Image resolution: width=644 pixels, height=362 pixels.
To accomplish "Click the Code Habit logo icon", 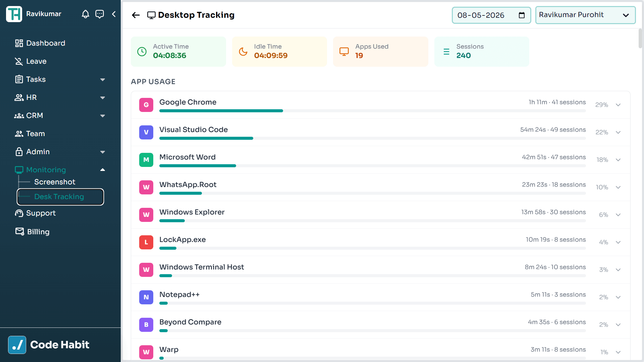I will (17, 345).
